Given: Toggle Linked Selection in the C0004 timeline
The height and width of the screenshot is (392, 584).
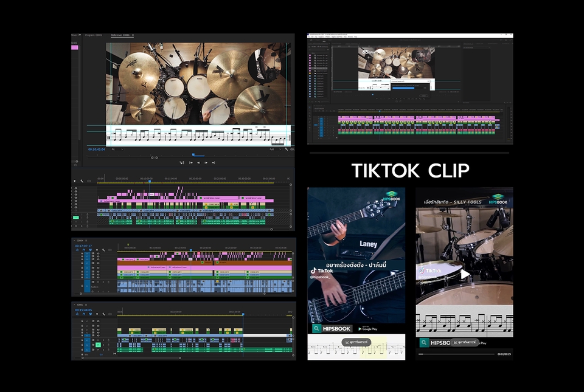Looking at the screenshot, I should coord(90,250).
